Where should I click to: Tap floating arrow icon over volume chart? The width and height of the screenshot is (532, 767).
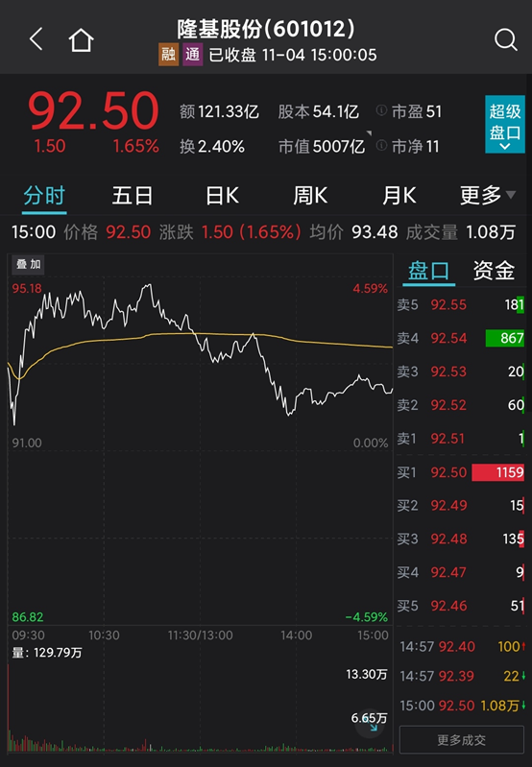tap(371, 724)
